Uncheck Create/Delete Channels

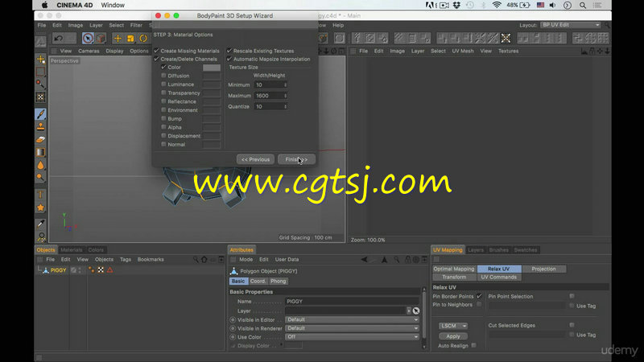tap(156, 59)
